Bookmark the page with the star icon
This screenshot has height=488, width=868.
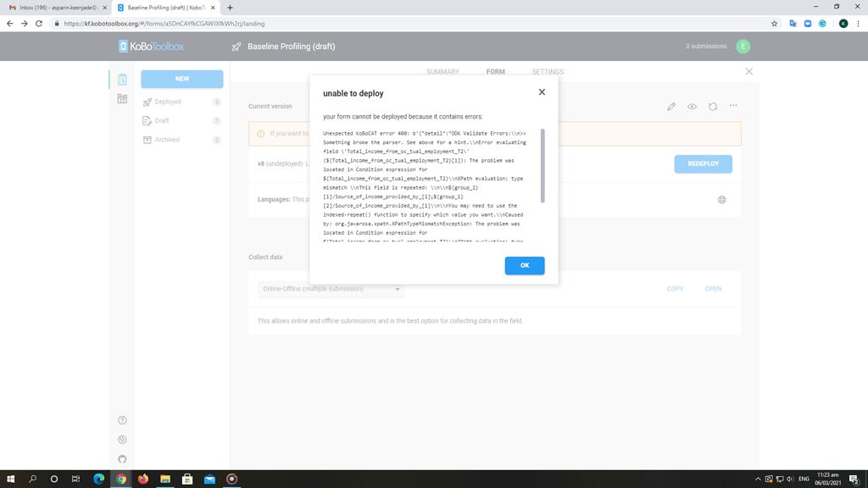(774, 24)
